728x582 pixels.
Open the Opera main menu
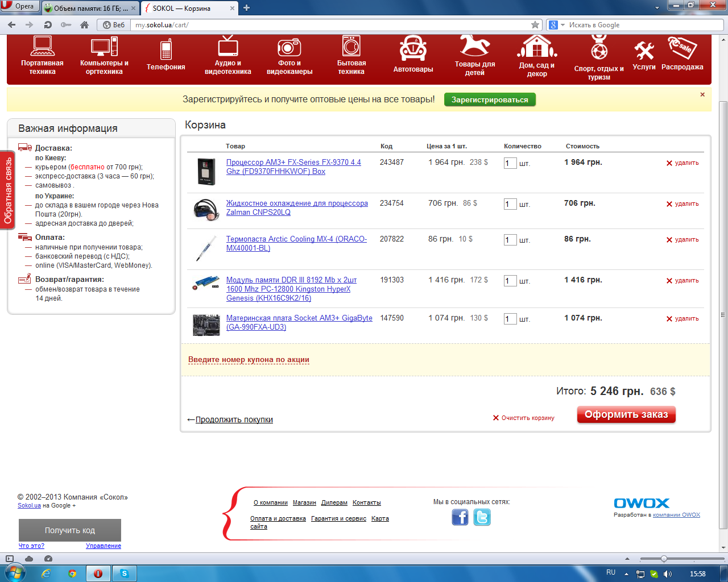pos(19,6)
